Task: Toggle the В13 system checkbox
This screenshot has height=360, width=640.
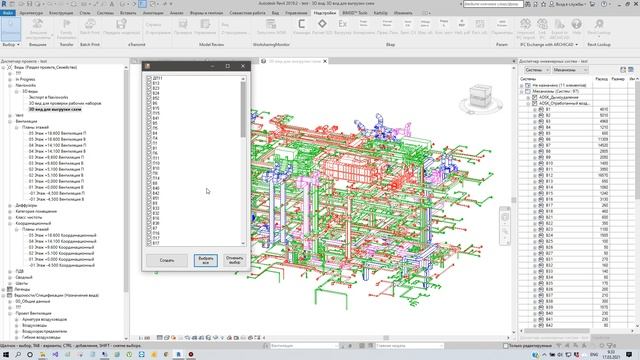Action: pos(149,83)
